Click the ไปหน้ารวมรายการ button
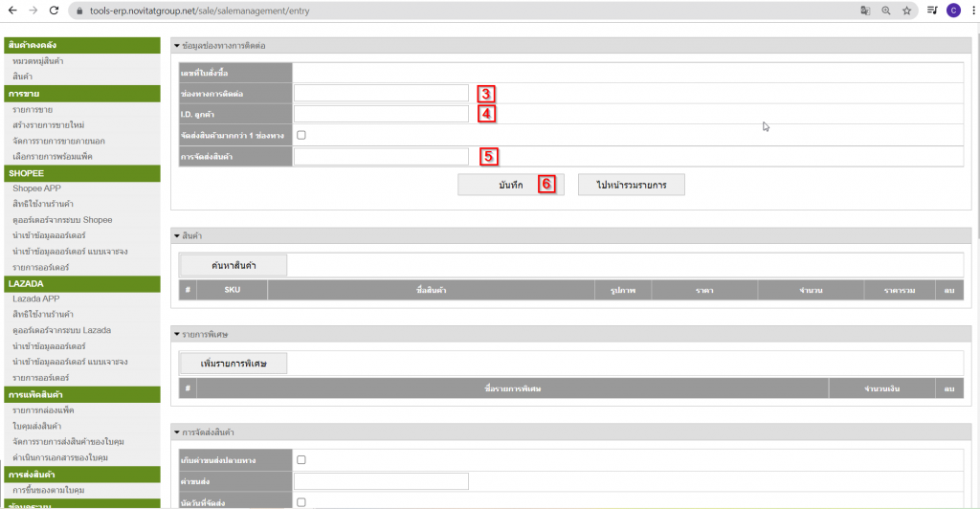Screen dimensions: 980x509 coord(631,184)
